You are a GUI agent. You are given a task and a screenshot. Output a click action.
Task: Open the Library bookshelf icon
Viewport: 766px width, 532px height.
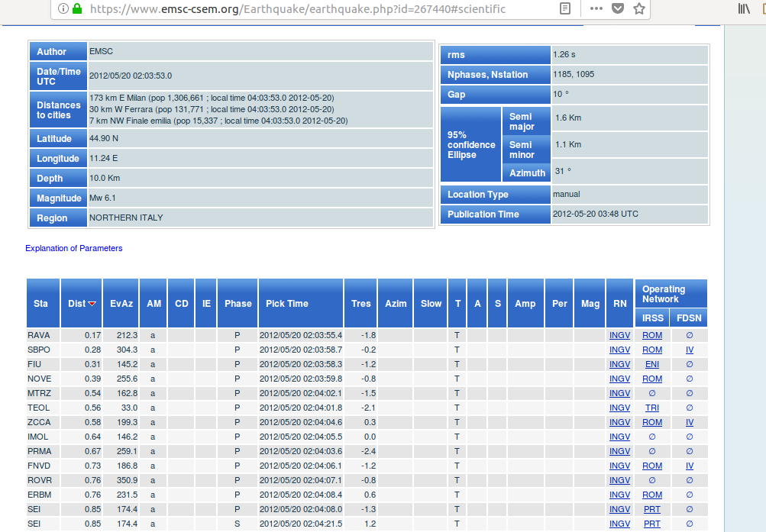point(744,9)
